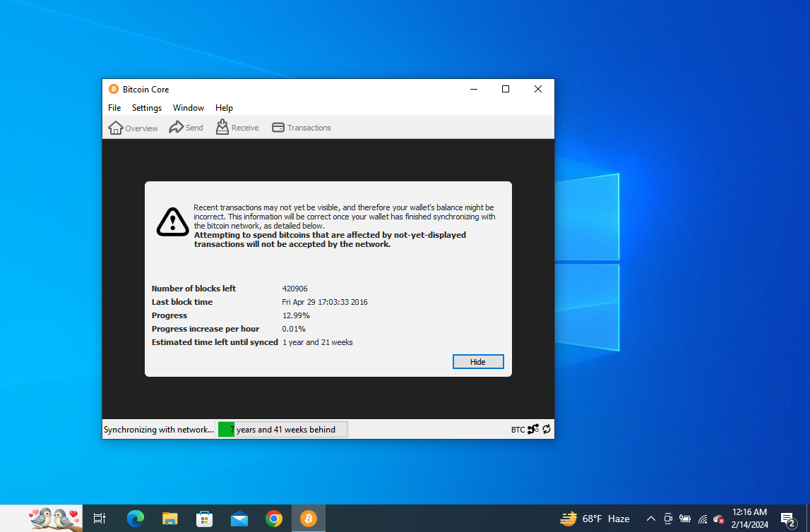
Task: Open File Explorer from the taskbar
Action: [x=170, y=518]
